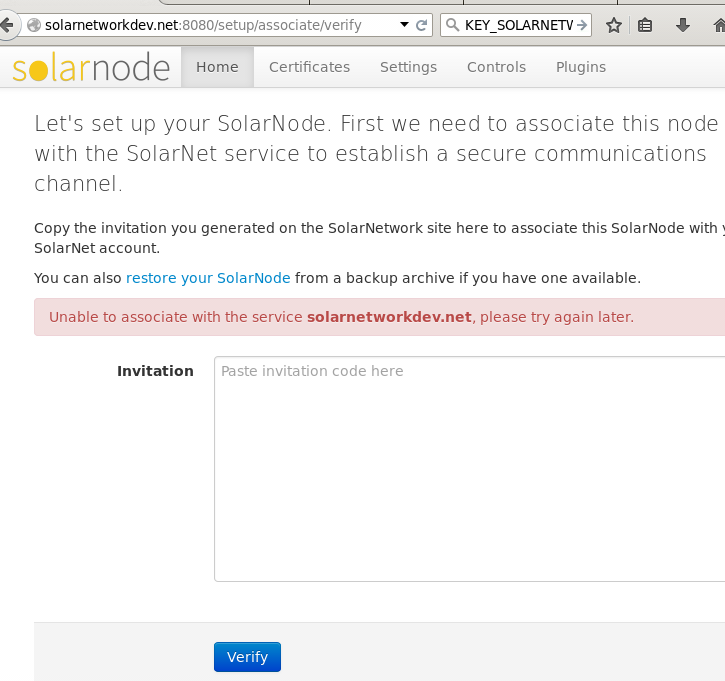Click the Invitation field label

pos(155,371)
